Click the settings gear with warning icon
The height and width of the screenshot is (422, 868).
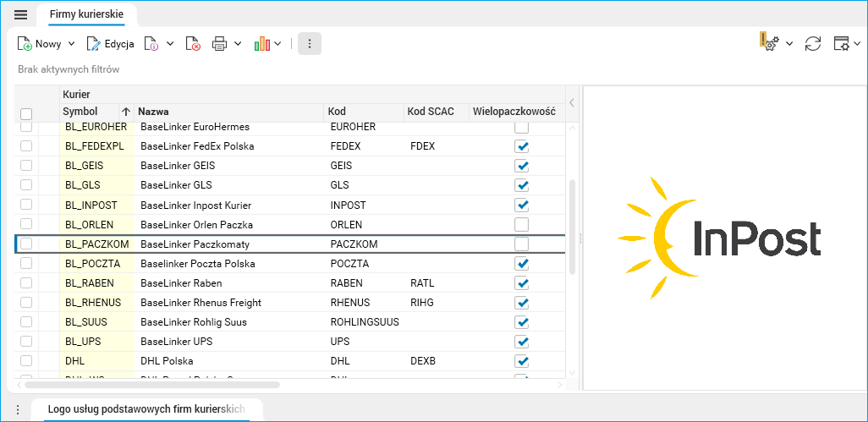click(x=770, y=42)
